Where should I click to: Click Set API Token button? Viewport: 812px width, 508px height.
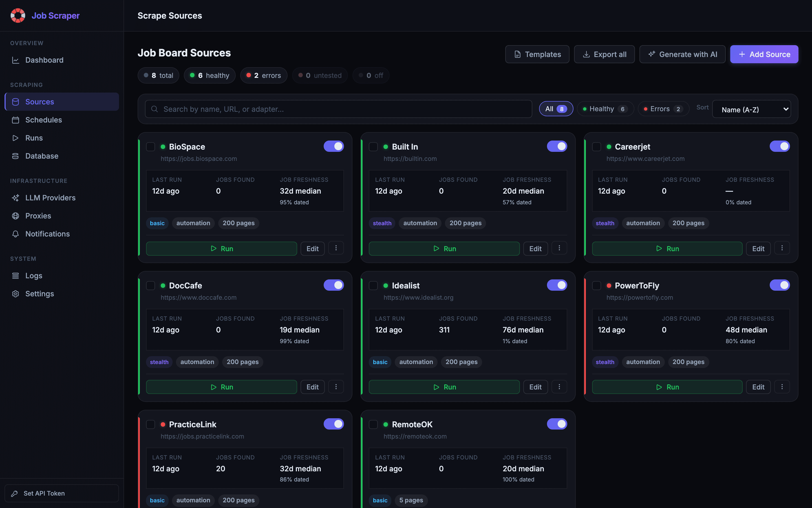pyautogui.click(x=62, y=493)
